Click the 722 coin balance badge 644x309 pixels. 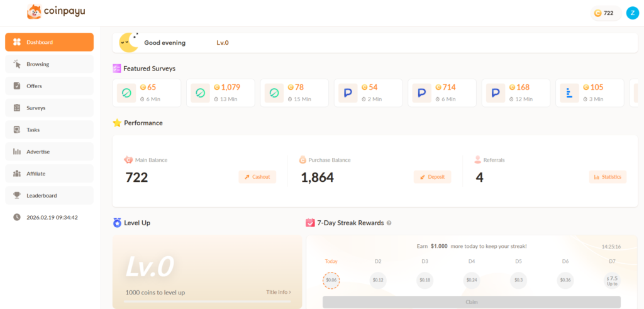pyautogui.click(x=605, y=13)
